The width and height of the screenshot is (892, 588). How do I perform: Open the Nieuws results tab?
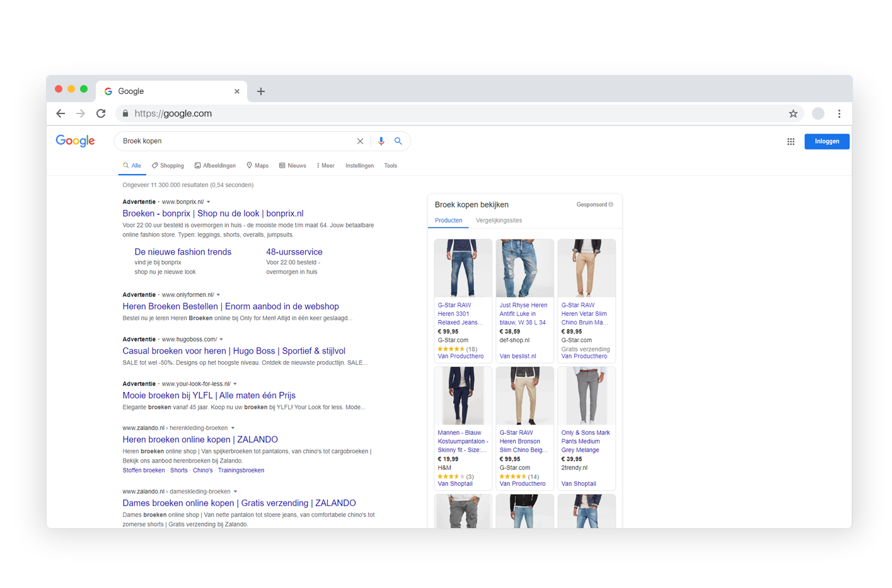click(x=293, y=166)
